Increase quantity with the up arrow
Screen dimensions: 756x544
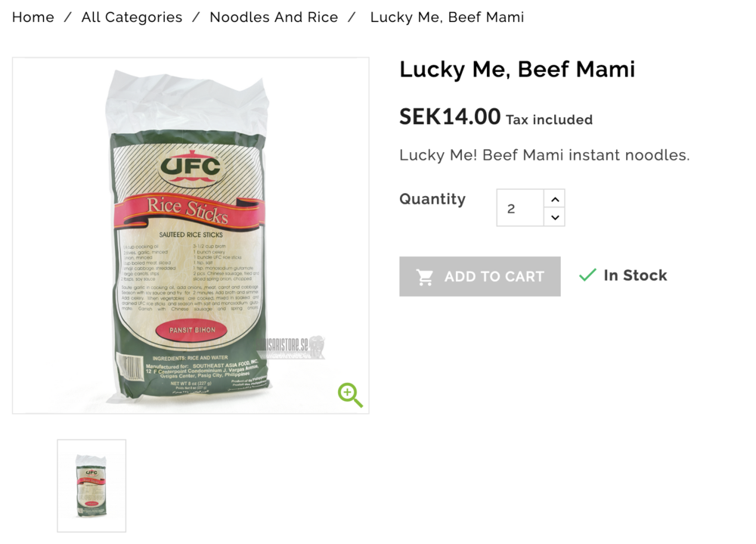pos(555,199)
